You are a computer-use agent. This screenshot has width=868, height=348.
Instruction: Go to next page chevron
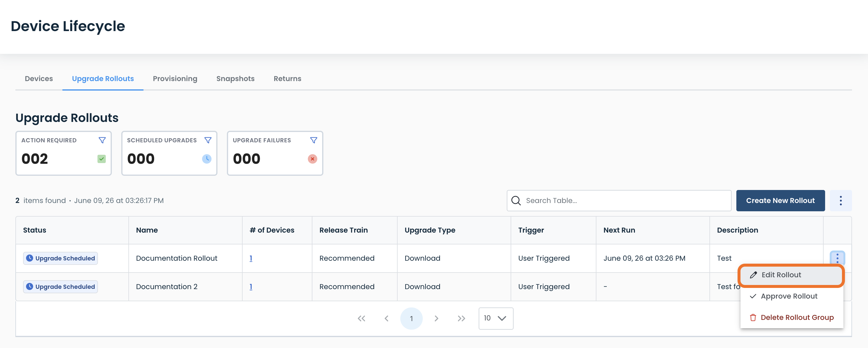[x=436, y=318]
